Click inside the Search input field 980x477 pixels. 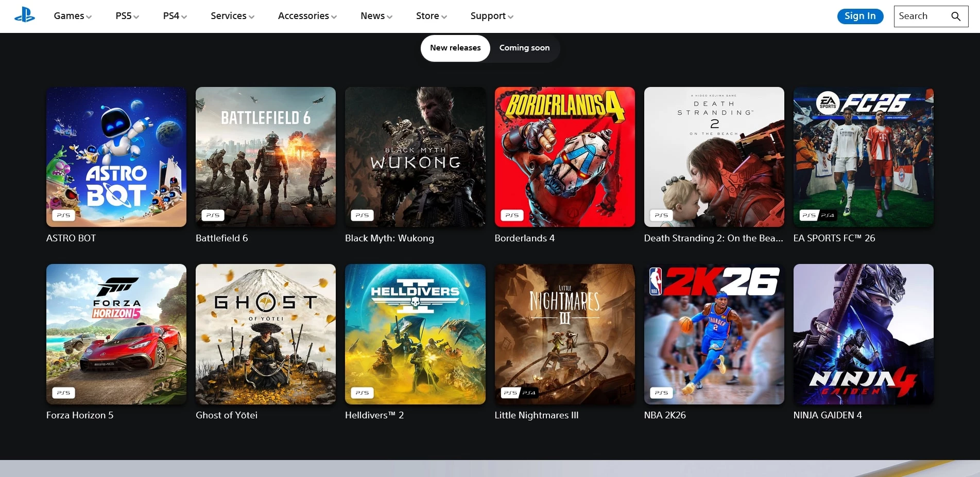pyautogui.click(x=921, y=16)
